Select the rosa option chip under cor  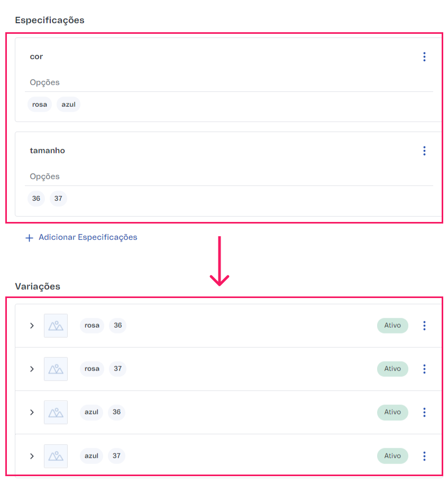pyautogui.click(x=39, y=104)
